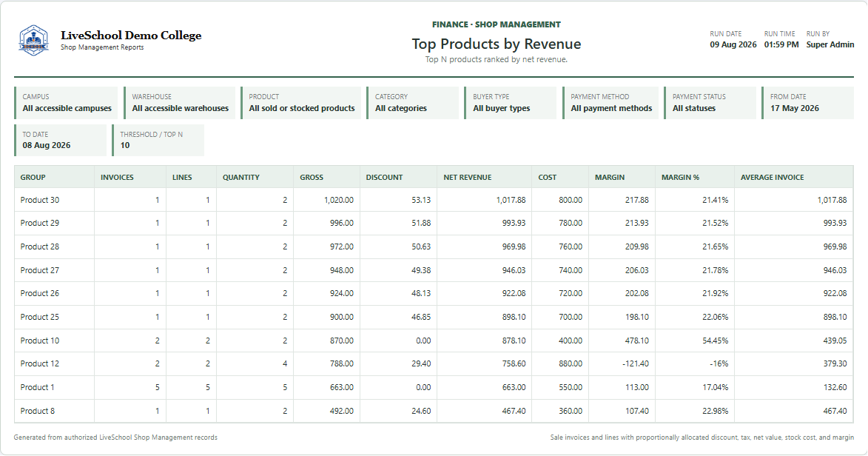Image resolution: width=868 pixels, height=456 pixels.
Task: Click the Top Products by Revenue title
Action: [x=497, y=44]
